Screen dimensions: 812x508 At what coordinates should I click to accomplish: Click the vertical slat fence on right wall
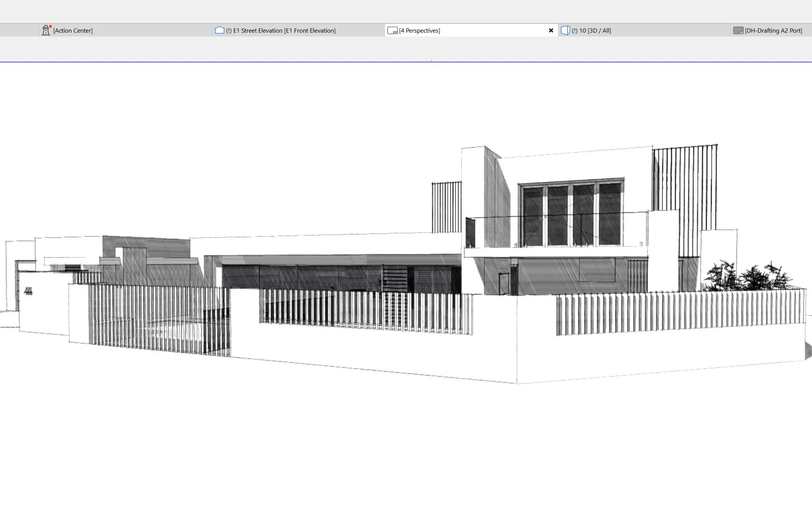pos(680,312)
